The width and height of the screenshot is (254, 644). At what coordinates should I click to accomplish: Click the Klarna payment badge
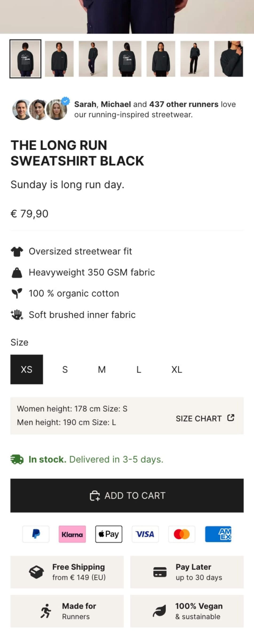[x=72, y=534]
